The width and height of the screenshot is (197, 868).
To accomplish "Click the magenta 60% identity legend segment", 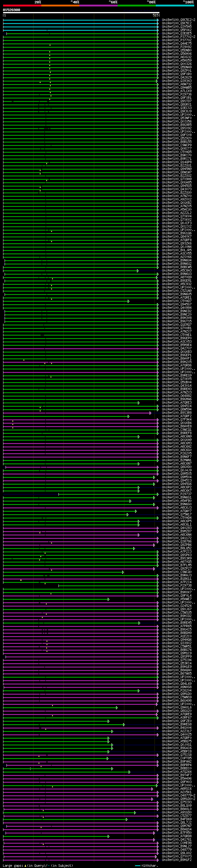I will pos(99,6).
